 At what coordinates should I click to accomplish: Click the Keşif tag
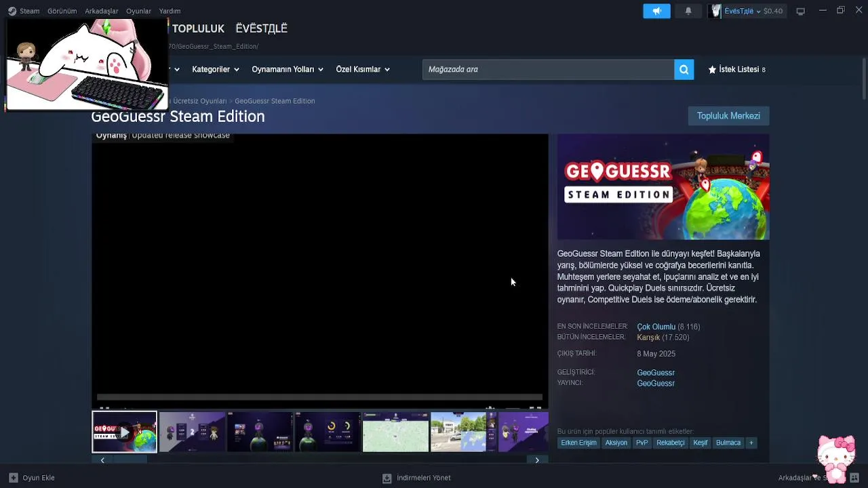point(701,443)
